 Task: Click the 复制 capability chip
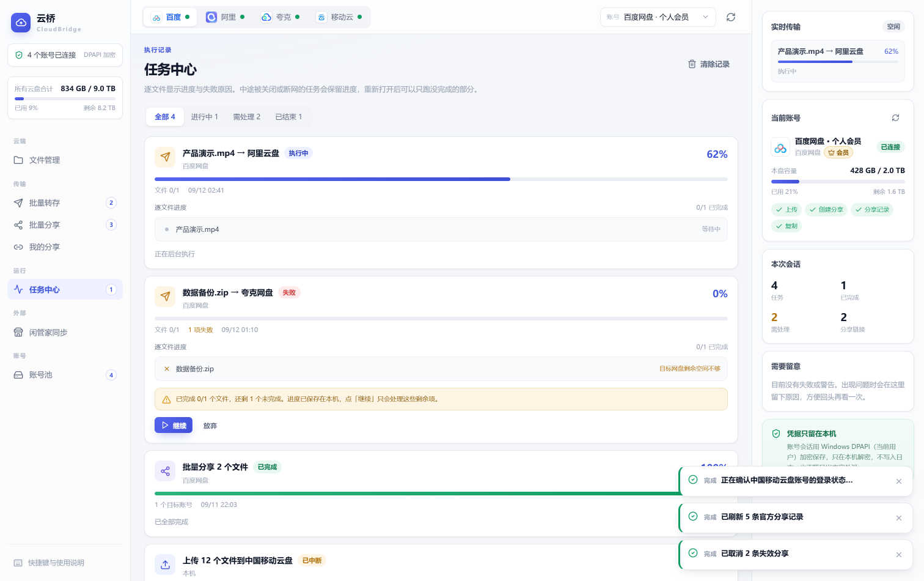coord(787,226)
